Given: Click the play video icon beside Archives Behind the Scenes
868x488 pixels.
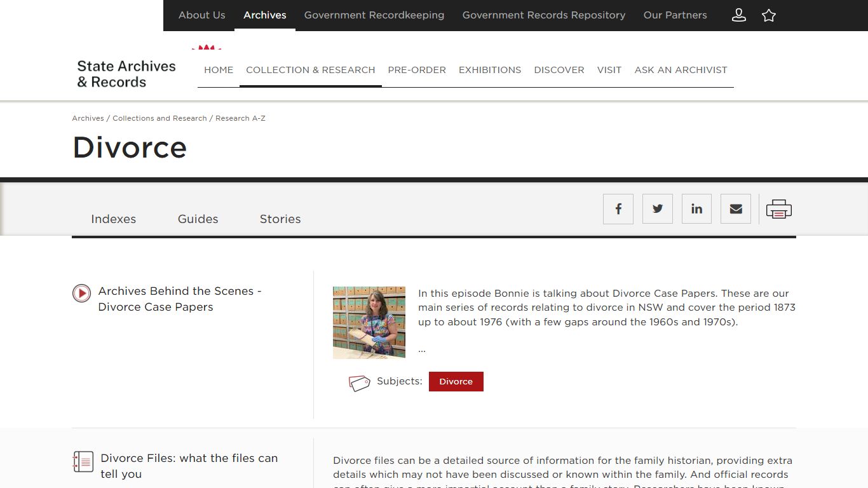Looking at the screenshot, I should (x=81, y=293).
